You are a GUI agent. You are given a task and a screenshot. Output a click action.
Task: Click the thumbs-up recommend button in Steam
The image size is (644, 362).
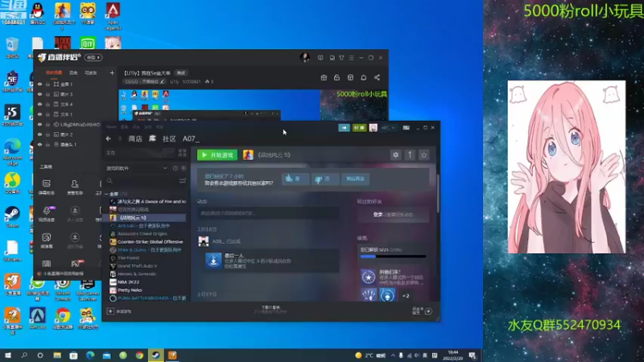coord(295,179)
